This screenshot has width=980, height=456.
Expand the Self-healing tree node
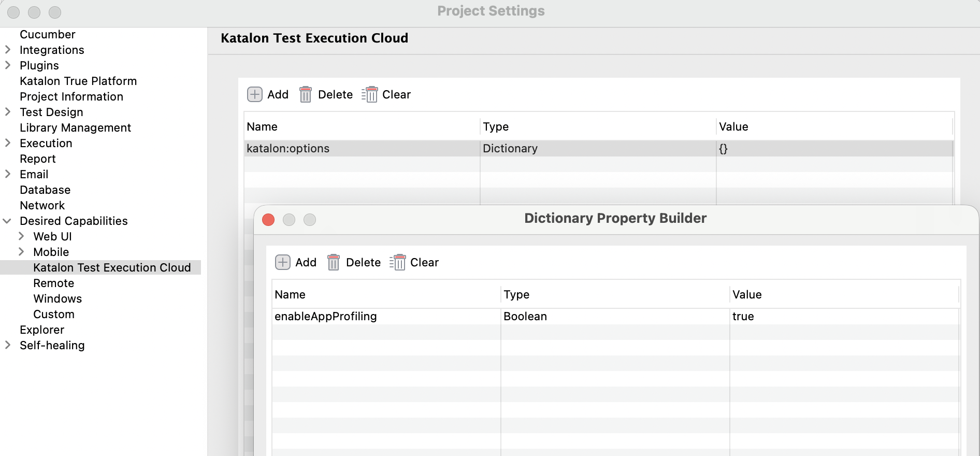coord(8,345)
